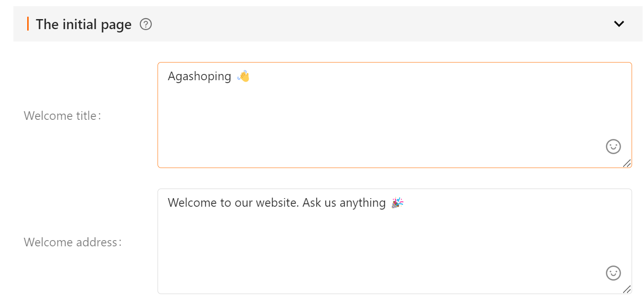The width and height of the screenshot is (644, 306).
Task: Click the orange accent bar beside heading
Action: pyautogui.click(x=28, y=24)
